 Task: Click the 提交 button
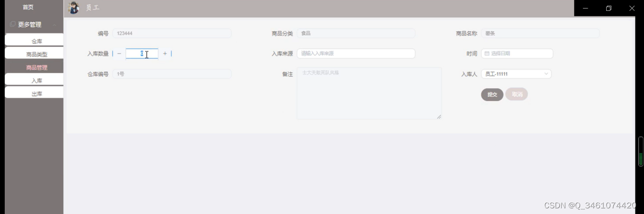coord(492,94)
